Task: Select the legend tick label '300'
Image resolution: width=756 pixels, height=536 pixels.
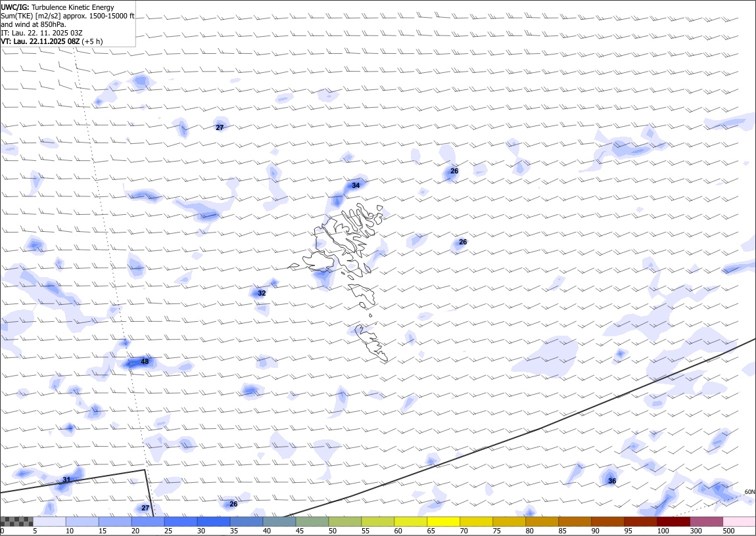Action: (x=696, y=531)
